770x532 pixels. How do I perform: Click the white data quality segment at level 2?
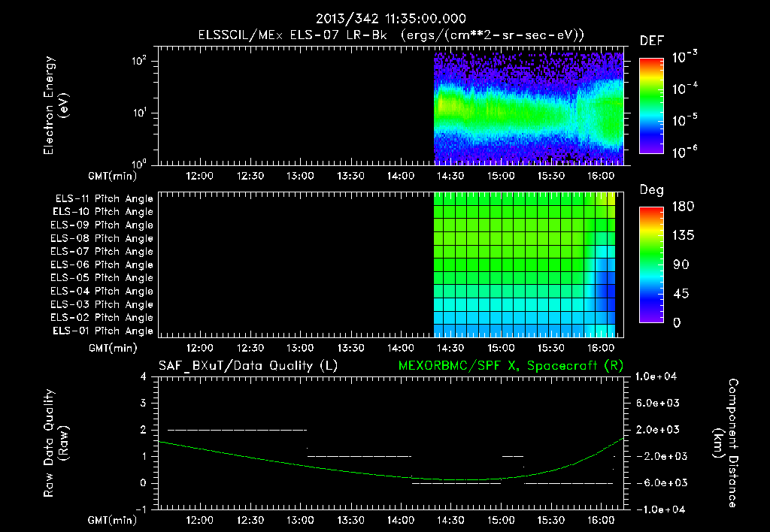[237, 430]
